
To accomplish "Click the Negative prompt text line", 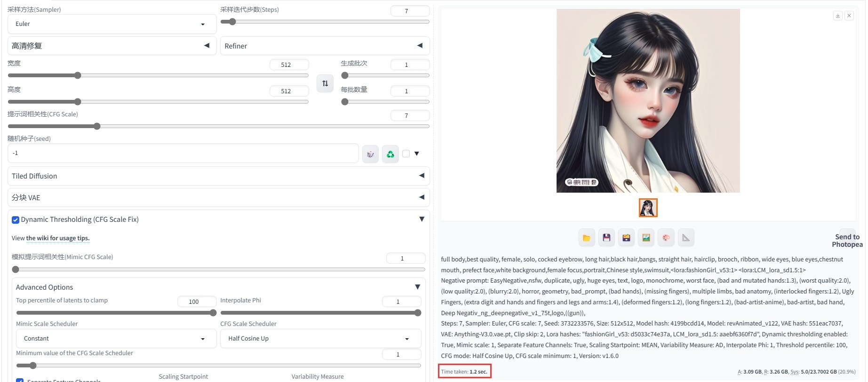I will (647, 297).
